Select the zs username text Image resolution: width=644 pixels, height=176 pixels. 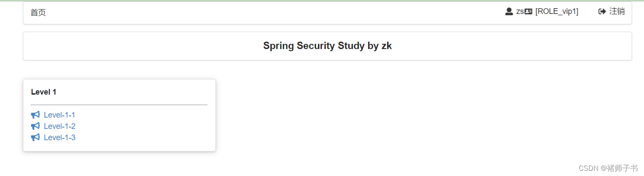tap(520, 12)
